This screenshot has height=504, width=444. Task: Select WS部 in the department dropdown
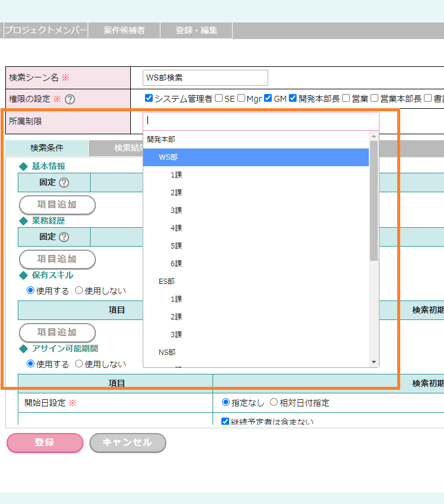coord(168,157)
